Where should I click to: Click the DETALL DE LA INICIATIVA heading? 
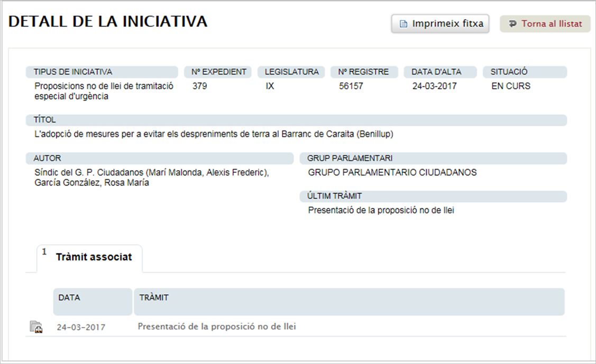pos(108,22)
